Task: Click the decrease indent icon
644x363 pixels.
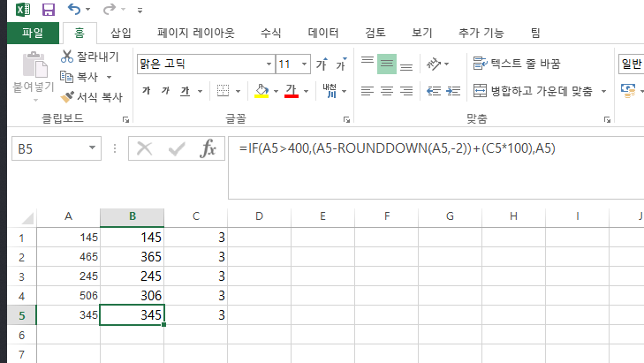Action: point(432,90)
